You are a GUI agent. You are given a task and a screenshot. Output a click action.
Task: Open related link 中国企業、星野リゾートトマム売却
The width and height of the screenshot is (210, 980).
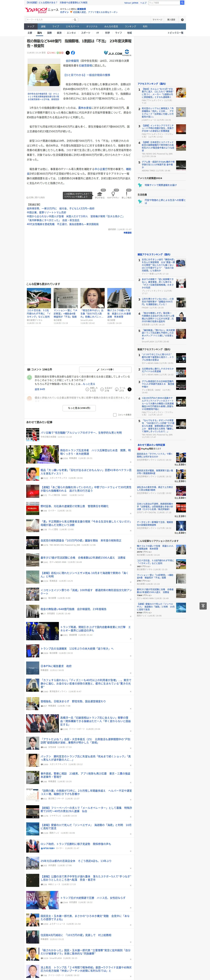pyautogui.click(x=46, y=212)
